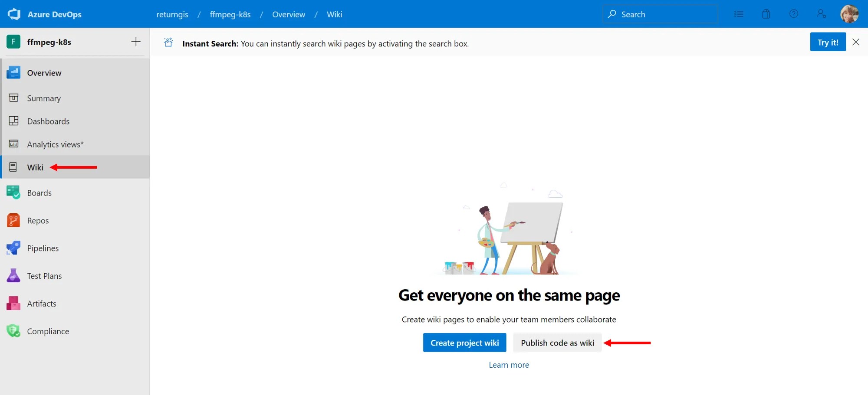Open the Learn more link
Screen dimensions: 868x395
509,365
